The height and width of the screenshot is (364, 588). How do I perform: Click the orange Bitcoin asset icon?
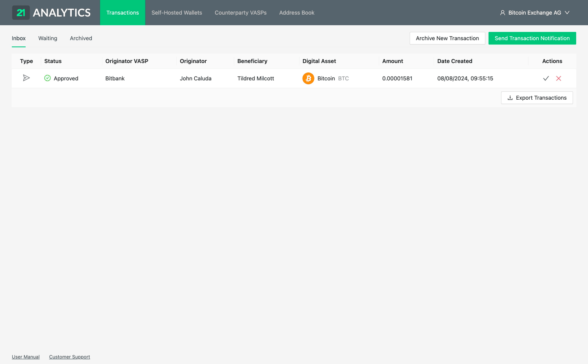308,78
